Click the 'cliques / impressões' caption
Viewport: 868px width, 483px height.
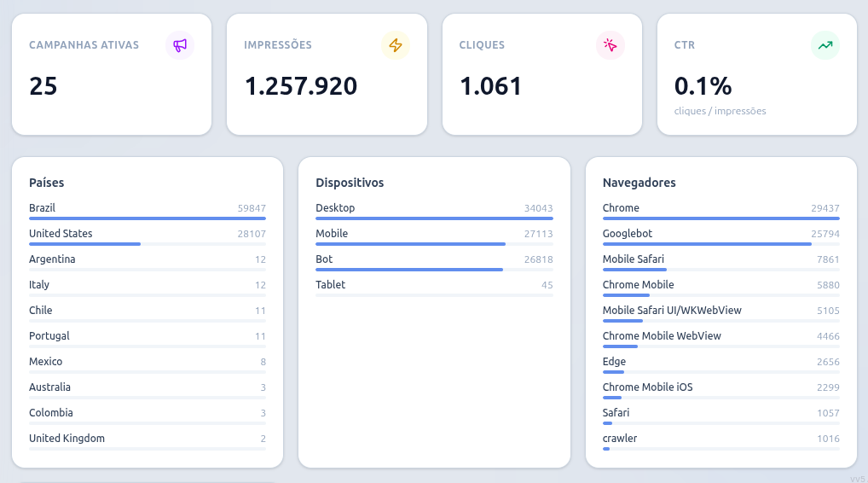tap(720, 111)
